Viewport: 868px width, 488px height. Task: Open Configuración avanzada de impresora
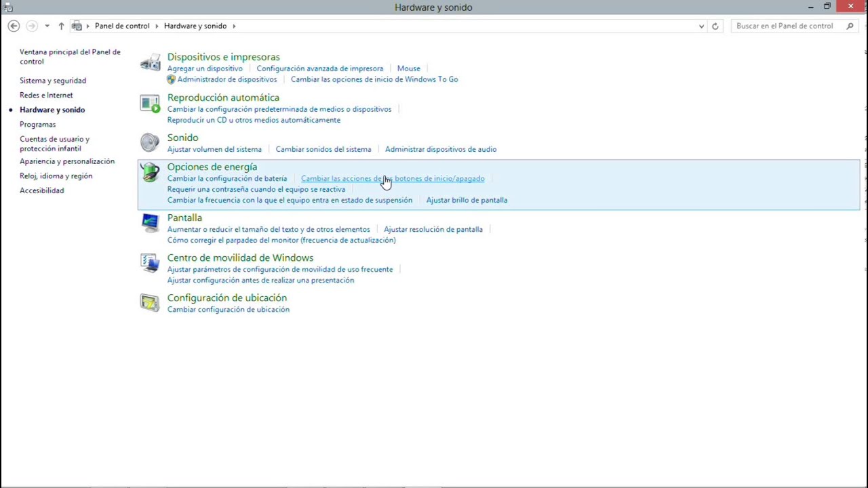[320, 68]
